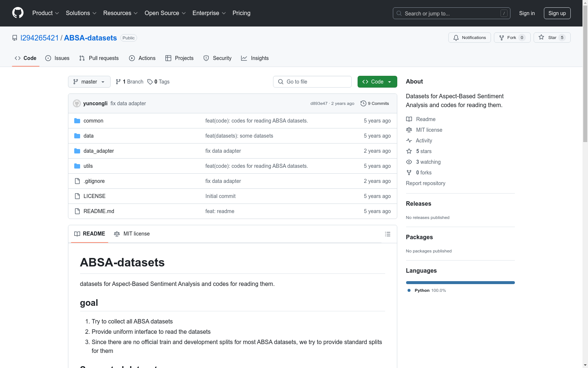Click the yuncongli avatar image
The image size is (588, 368).
point(77,103)
